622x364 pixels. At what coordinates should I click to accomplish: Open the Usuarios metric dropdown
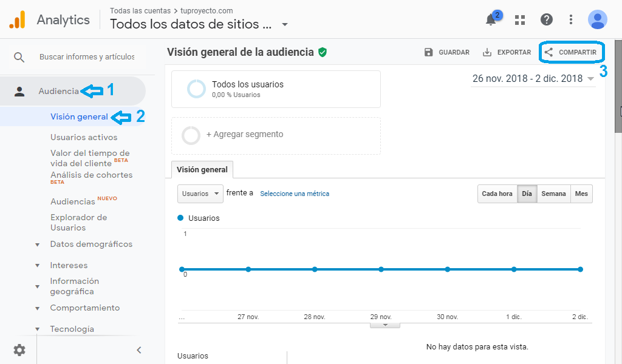200,194
